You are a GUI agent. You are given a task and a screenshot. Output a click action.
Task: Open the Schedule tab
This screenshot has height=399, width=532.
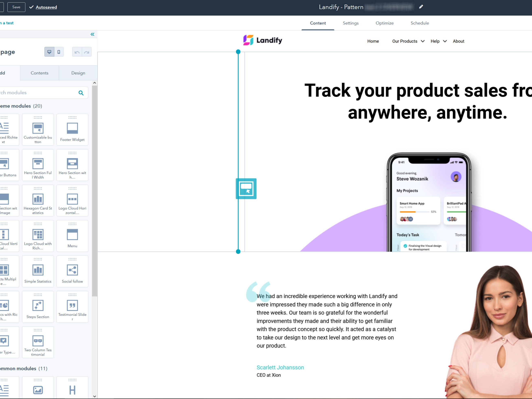click(420, 23)
